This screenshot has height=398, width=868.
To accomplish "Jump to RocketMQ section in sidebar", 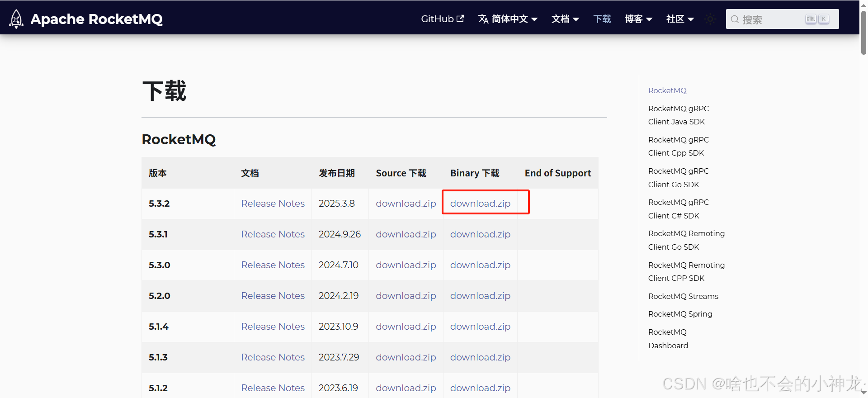I will click(x=667, y=90).
